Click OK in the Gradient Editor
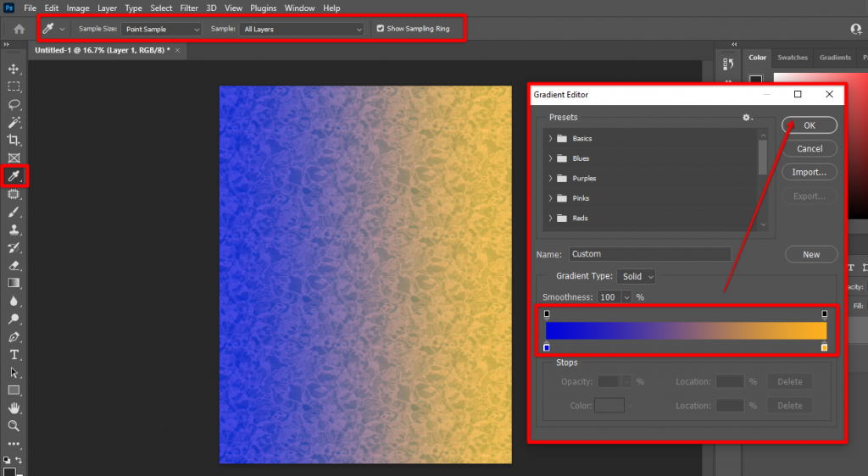868x476 pixels. click(809, 125)
